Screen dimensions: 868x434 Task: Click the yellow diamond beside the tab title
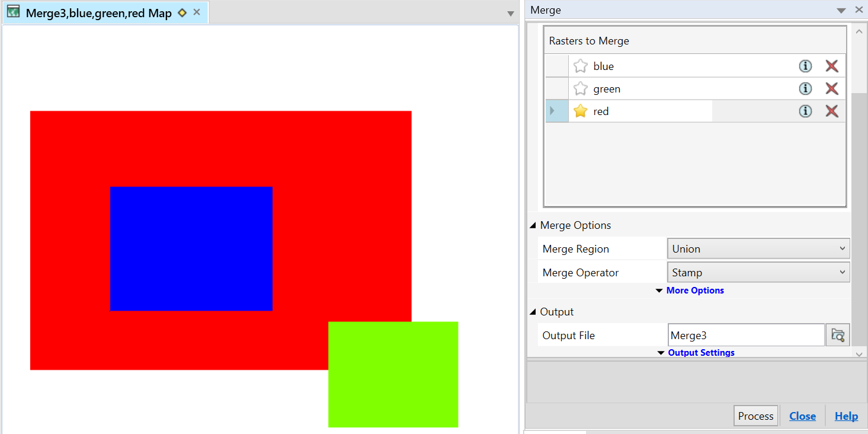(x=182, y=12)
